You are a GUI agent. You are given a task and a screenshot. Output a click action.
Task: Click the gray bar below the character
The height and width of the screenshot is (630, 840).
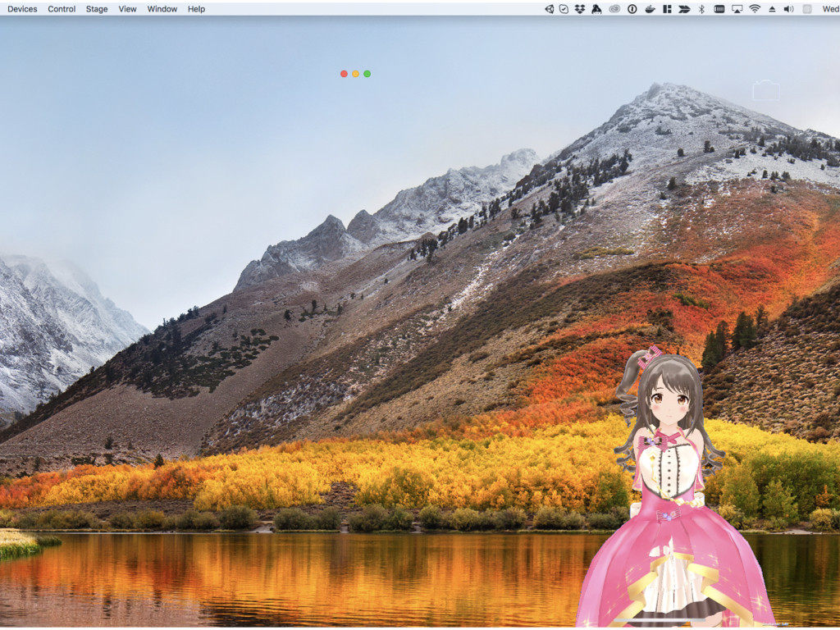click(660, 620)
